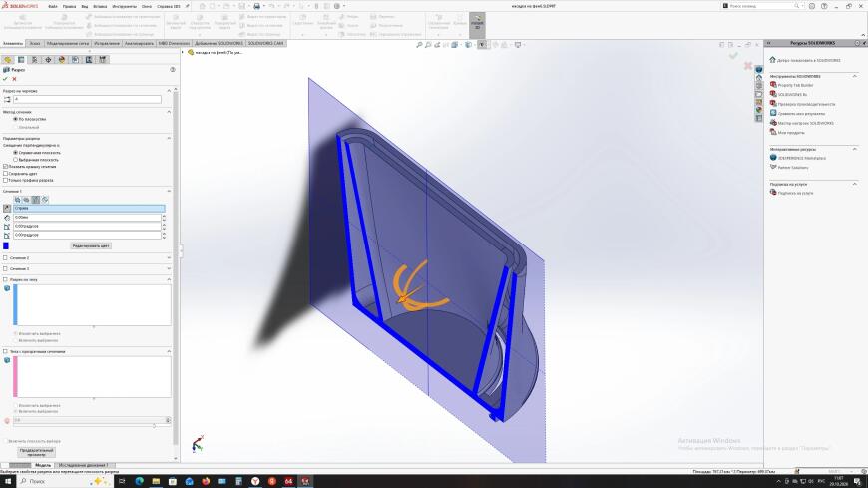Screen dimensions: 868x488
Task: Open the PropertyManager tab icon
Action: [x=21, y=60]
